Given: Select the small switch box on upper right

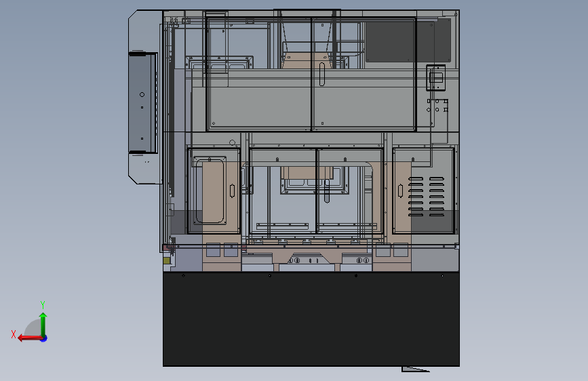Looking at the screenshot, I should tap(436, 78).
